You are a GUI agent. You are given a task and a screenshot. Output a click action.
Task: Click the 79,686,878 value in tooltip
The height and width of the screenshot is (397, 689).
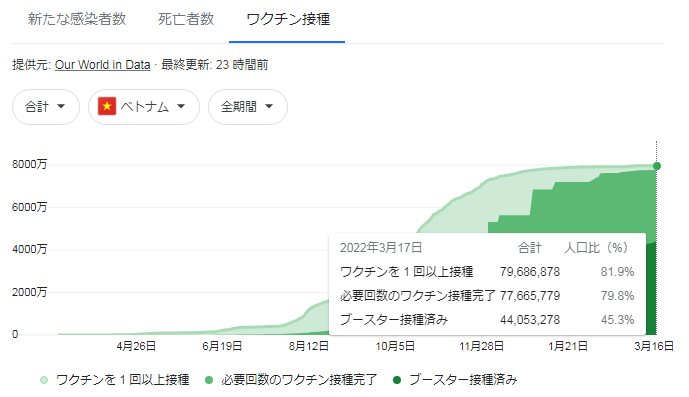pyautogui.click(x=530, y=272)
